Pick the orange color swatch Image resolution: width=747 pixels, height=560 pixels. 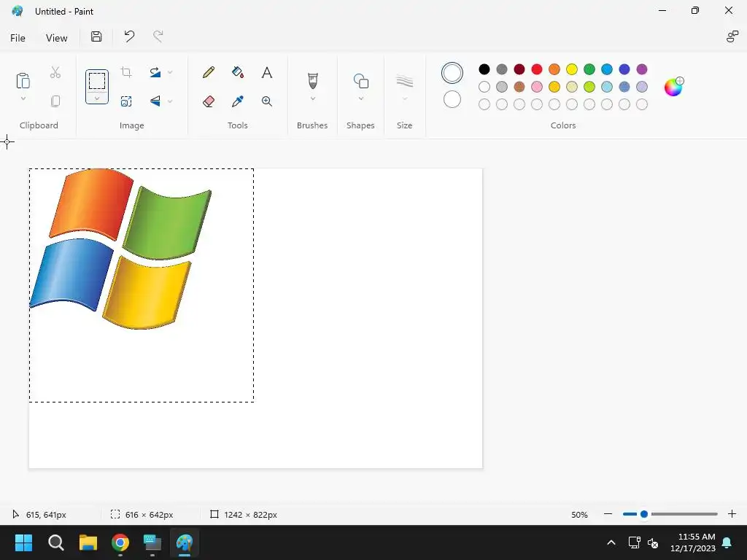pyautogui.click(x=554, y=69)
